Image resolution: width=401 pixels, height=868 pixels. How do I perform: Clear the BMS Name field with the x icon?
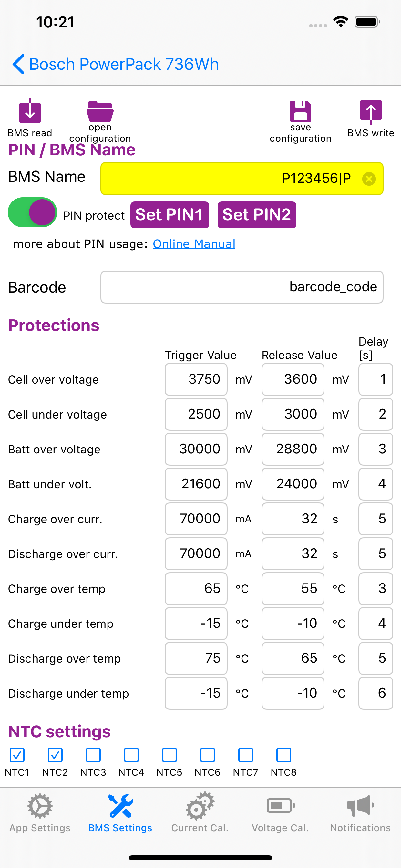[369, 179]
